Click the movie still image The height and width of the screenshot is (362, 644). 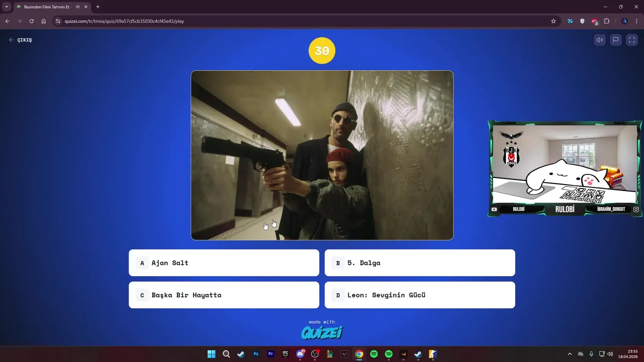tap(322, 155)
